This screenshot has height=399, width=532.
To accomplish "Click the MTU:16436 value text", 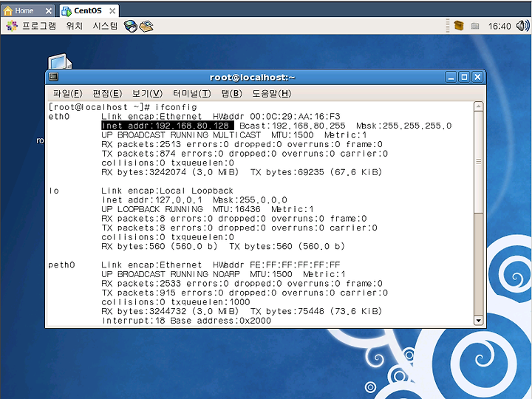I will click(236, 209).
